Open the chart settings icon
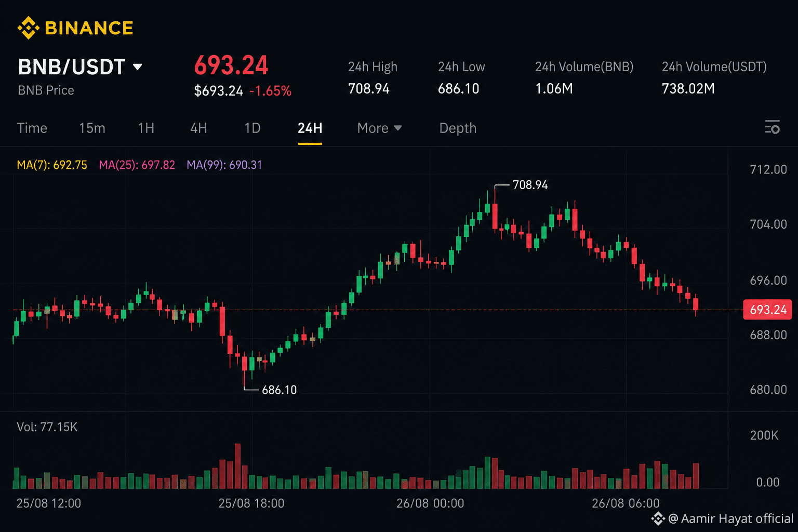798x532 pixels. (772, 127)
